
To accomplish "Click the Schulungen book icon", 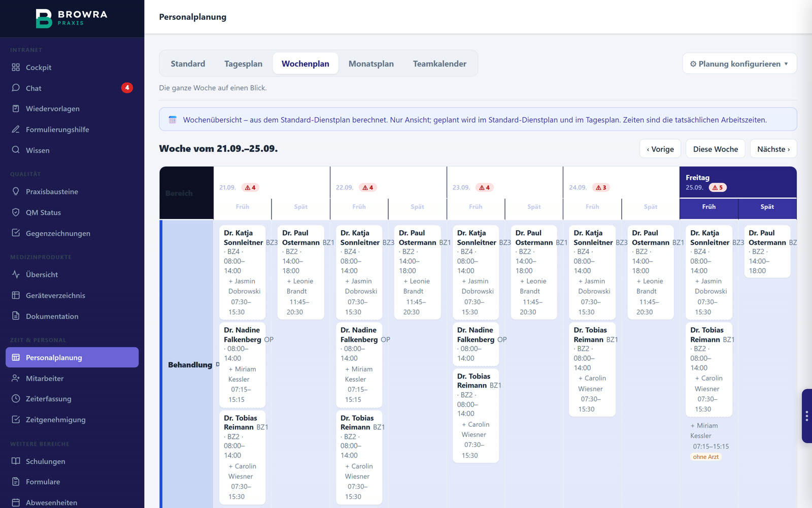I will click(16, 461).
